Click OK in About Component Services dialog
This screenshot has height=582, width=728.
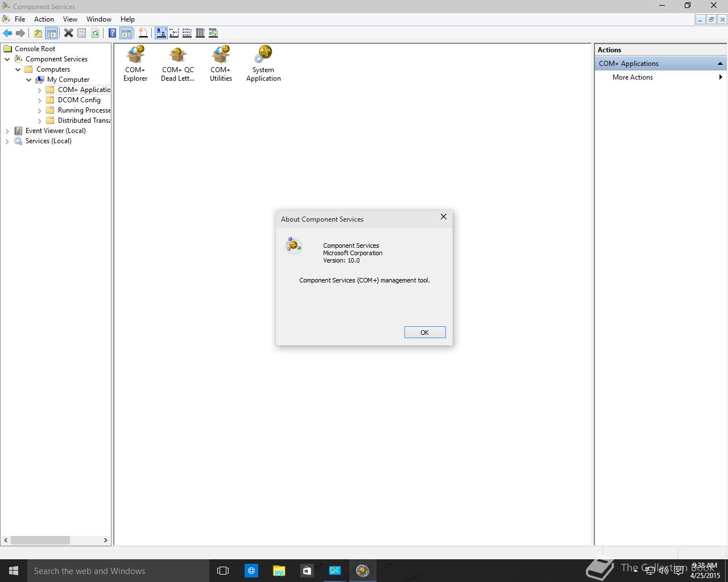(x=425, y=332)
